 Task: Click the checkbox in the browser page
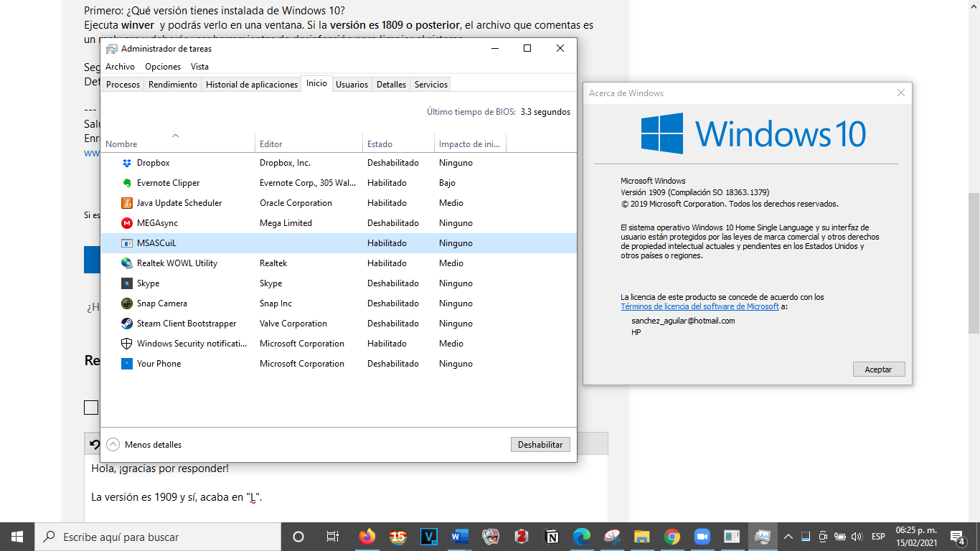pyautogui.click(x=91, y=408)
